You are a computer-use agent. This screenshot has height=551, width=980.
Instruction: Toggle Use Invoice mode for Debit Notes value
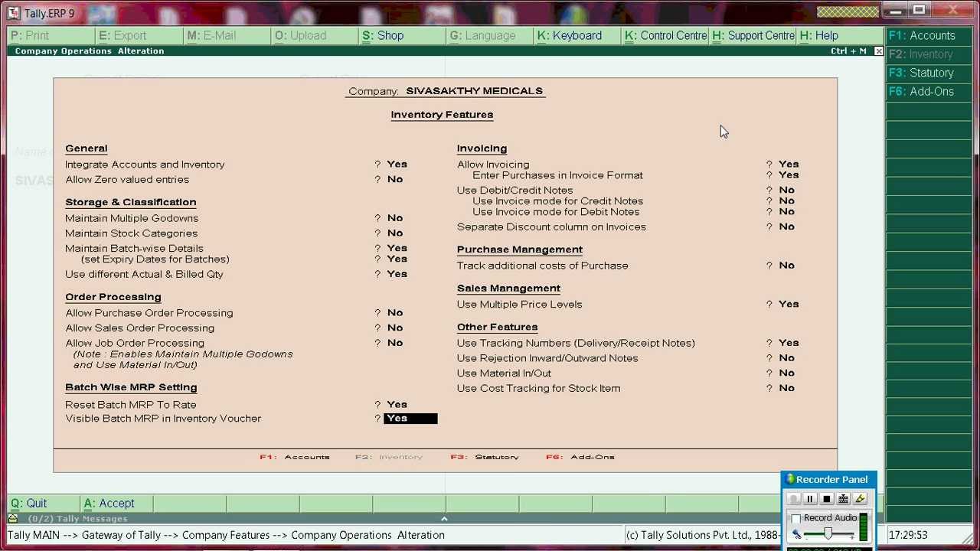[786, 211]
